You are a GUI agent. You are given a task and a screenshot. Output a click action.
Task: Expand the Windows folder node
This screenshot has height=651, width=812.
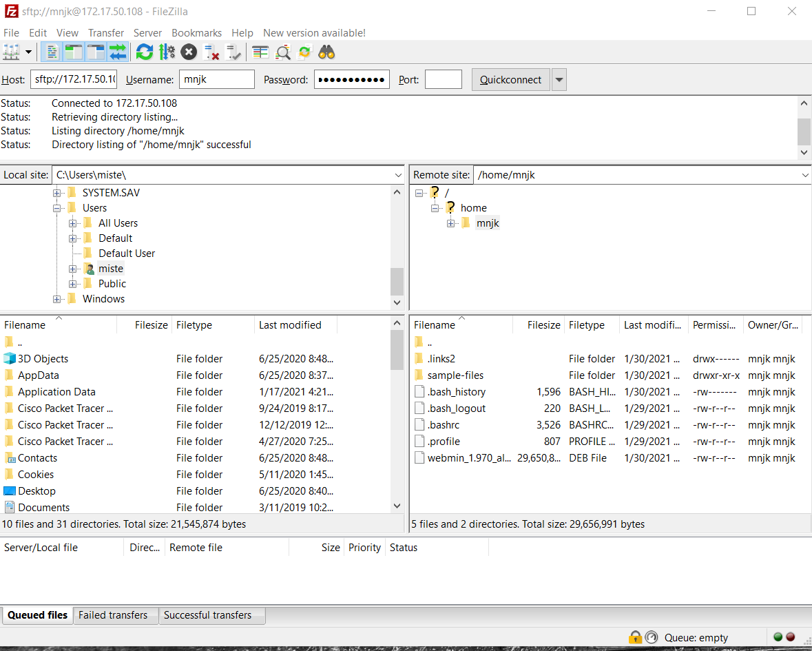56,299
